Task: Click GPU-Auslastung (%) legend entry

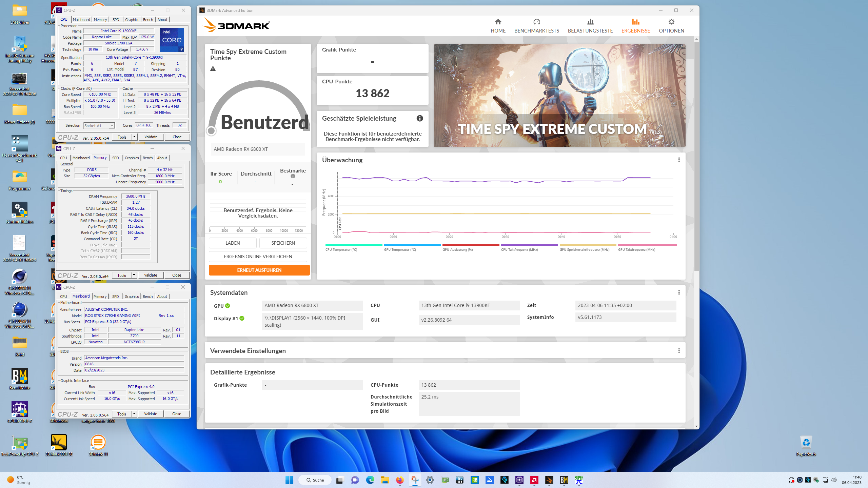Action: [471, 248]
